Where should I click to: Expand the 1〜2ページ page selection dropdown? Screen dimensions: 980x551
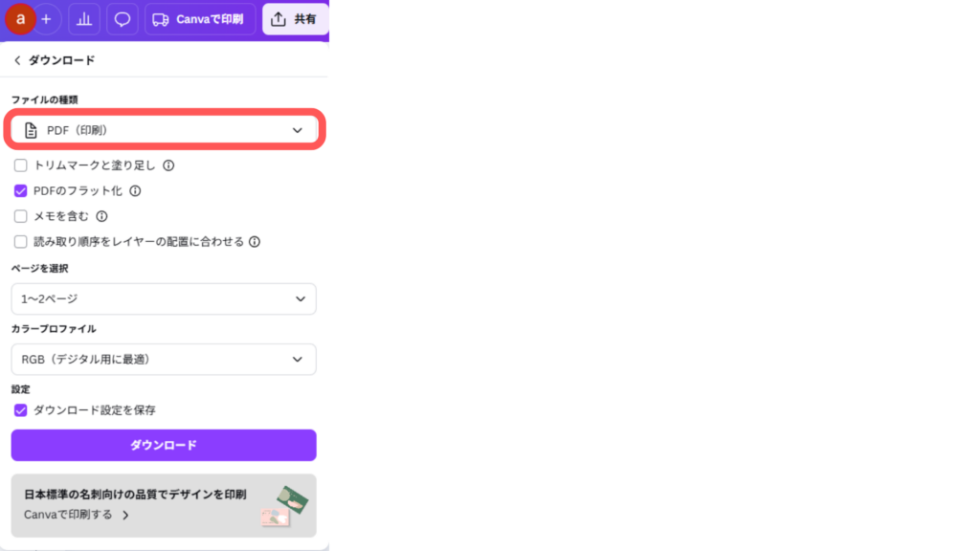coord(164,298)
